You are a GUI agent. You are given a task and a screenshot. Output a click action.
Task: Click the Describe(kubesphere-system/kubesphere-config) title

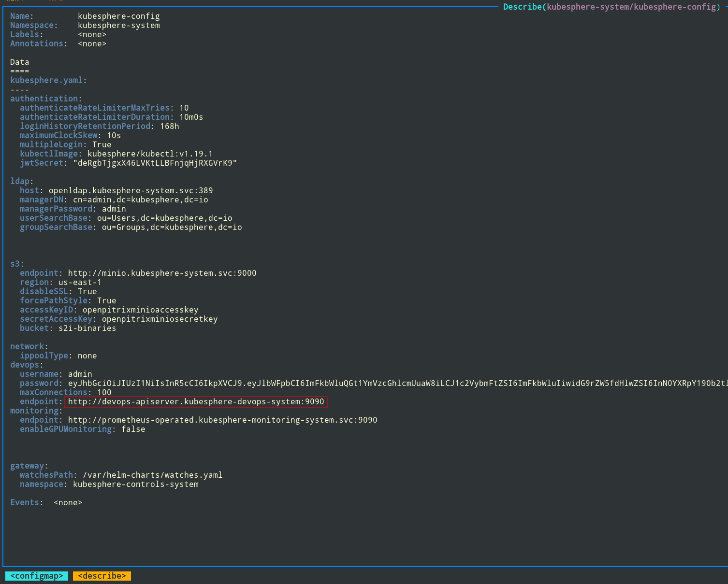(x=612, y=7)
